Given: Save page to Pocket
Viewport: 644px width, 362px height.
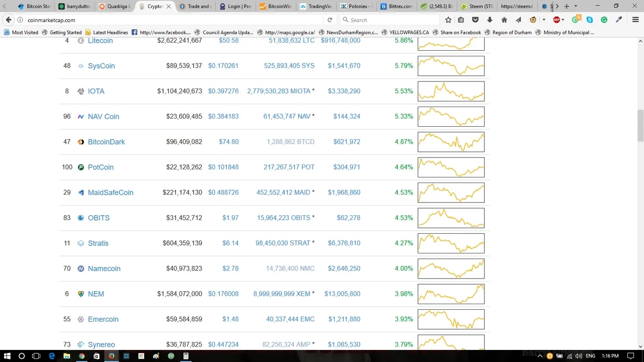Looking at the screenshot, I should click(475, 20).
